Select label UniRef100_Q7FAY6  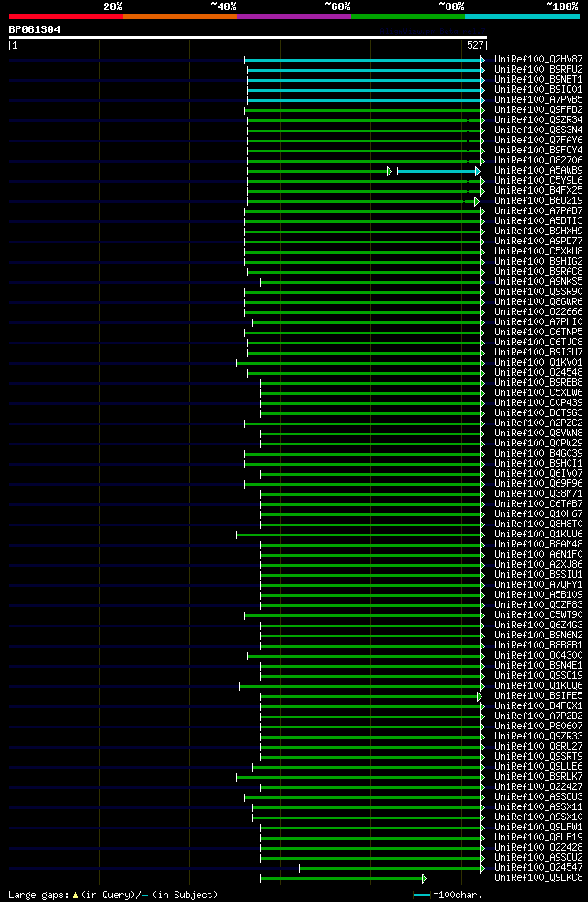(x=538, y=140)
